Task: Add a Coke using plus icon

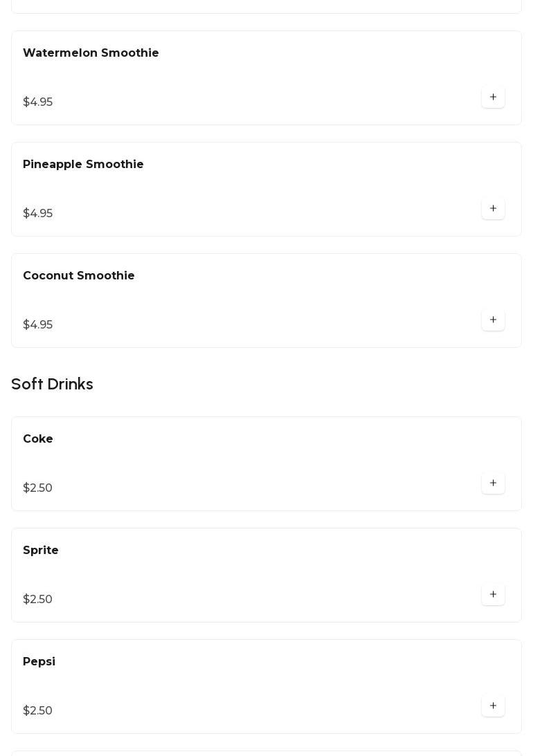Action: pyautogui.click(x=493, y=483)
